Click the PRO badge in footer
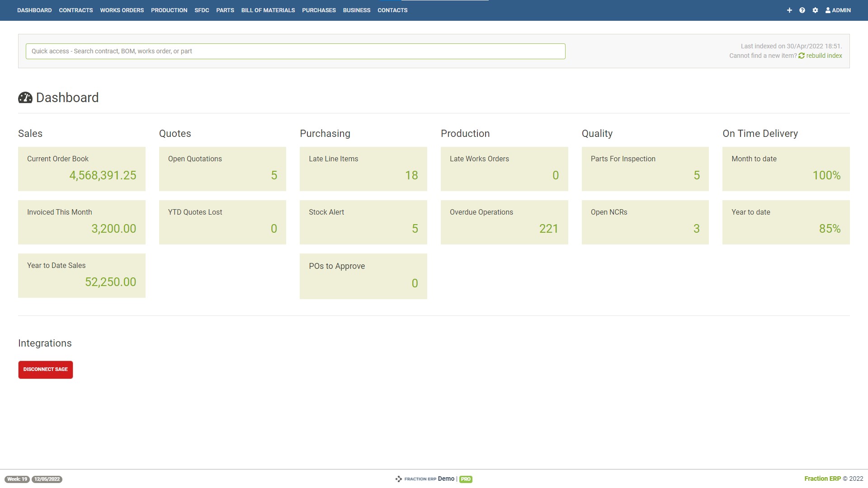The height and width of the screenshot is (488, 868). tap(466, 479)
